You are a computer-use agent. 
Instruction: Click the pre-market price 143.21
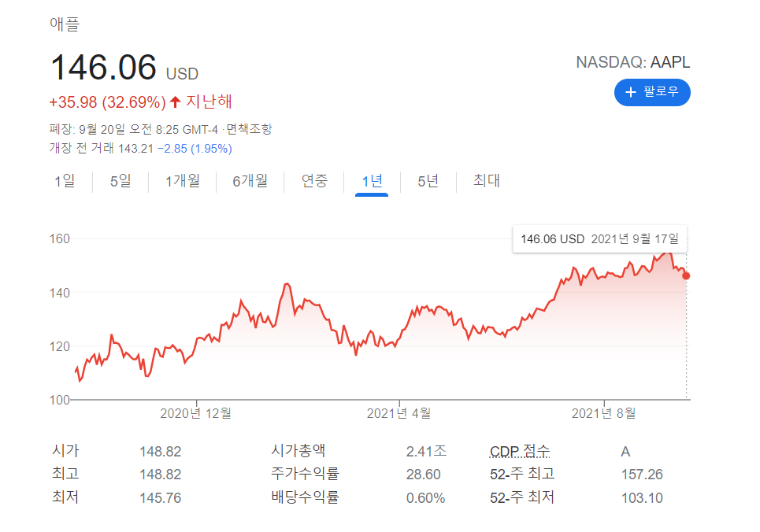click(135, 149)
